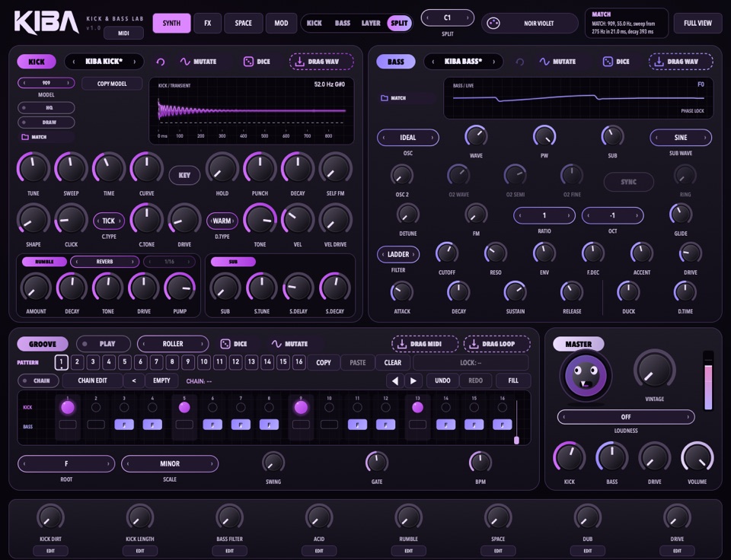The image size is (731, 560).
Task: Select the SPLIT mode
Action: (x=399, y=23)
